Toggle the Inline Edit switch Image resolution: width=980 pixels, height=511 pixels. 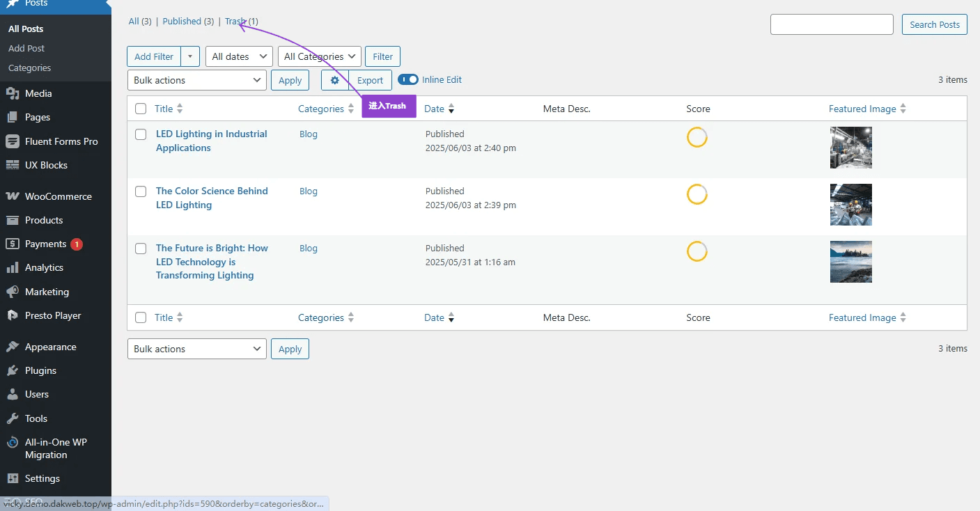click(x=408, y=80)
